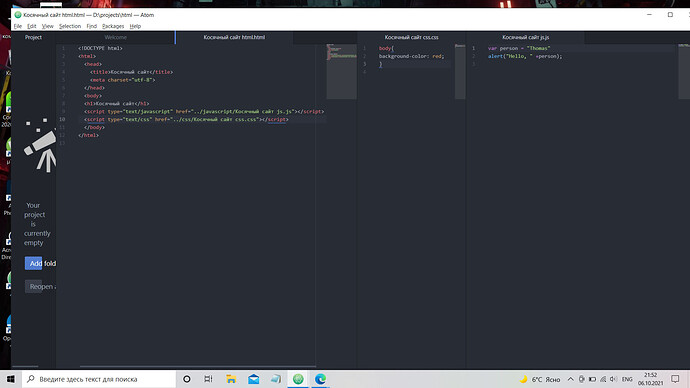Select the Косячный сайт js.js tab
The width and height of the screenshot is (690, 388).
(525, 37)
